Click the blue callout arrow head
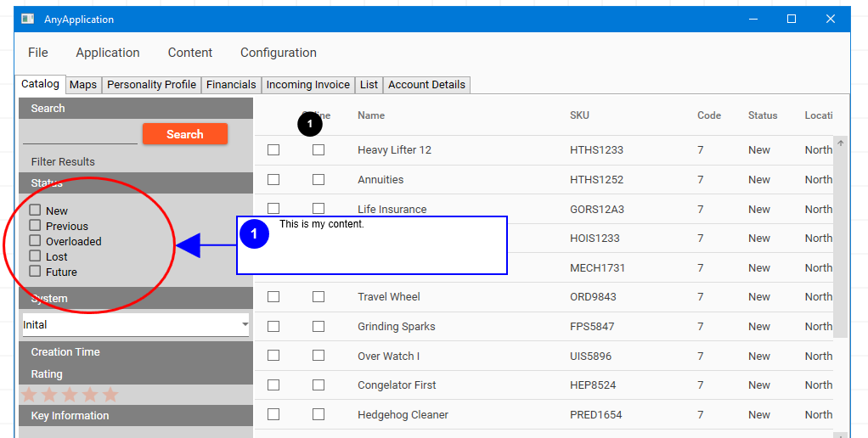The width and height of the screenshot is (868, 438). point(188,245)
